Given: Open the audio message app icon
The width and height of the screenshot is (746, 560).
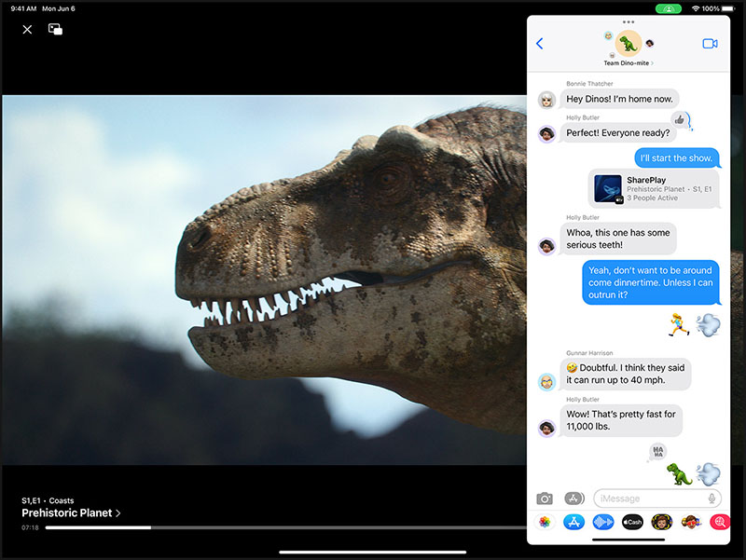Looking at the screenshot, I should (602, 522).
